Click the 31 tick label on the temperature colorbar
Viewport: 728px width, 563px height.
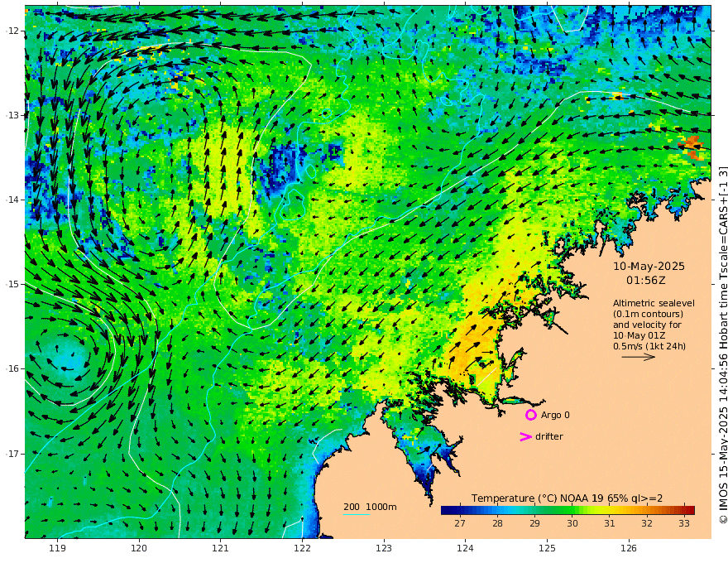(x=609, y=523)
